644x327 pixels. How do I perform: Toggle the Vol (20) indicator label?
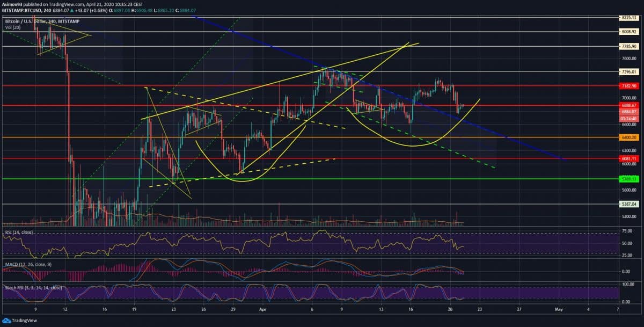(x=13, y=26)
